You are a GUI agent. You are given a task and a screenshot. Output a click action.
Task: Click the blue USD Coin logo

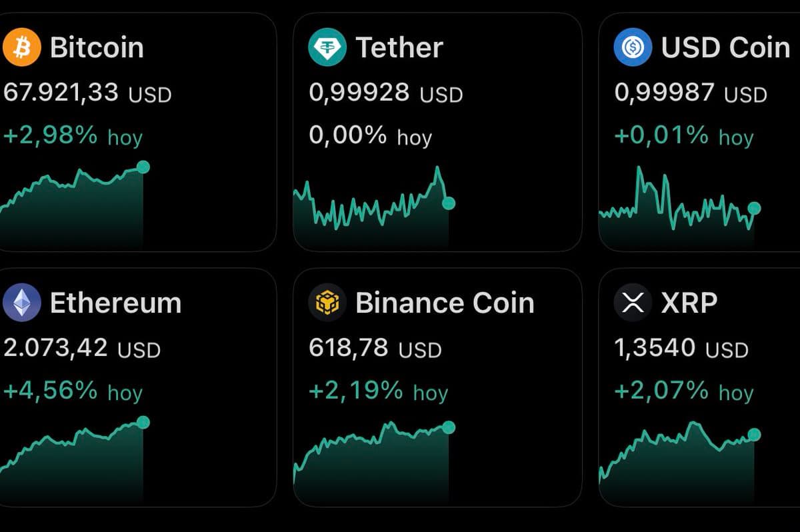[633, 47]
